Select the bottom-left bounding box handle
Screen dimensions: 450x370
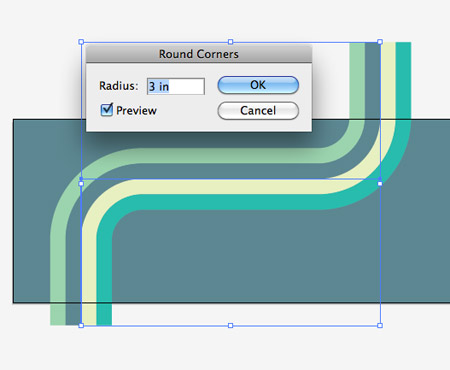(81, 325)
